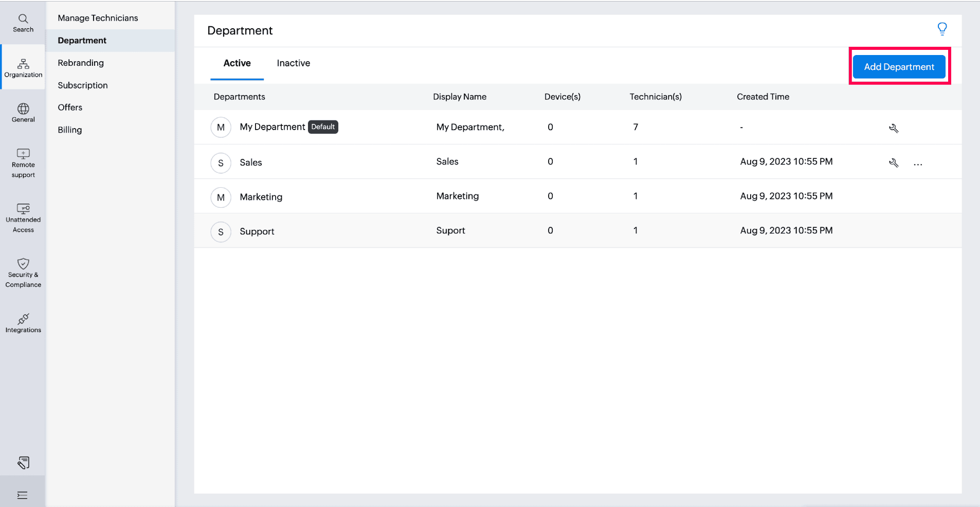Select the Active tab

click(237, 63)
